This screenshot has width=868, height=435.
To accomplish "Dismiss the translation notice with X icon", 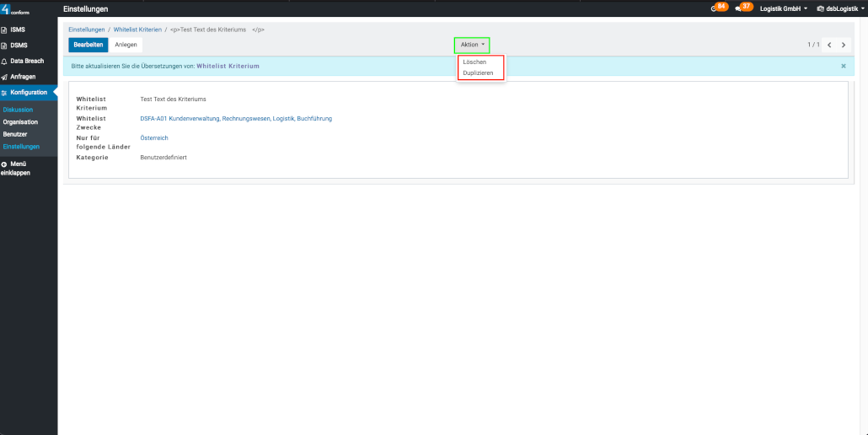I will 844,66.
